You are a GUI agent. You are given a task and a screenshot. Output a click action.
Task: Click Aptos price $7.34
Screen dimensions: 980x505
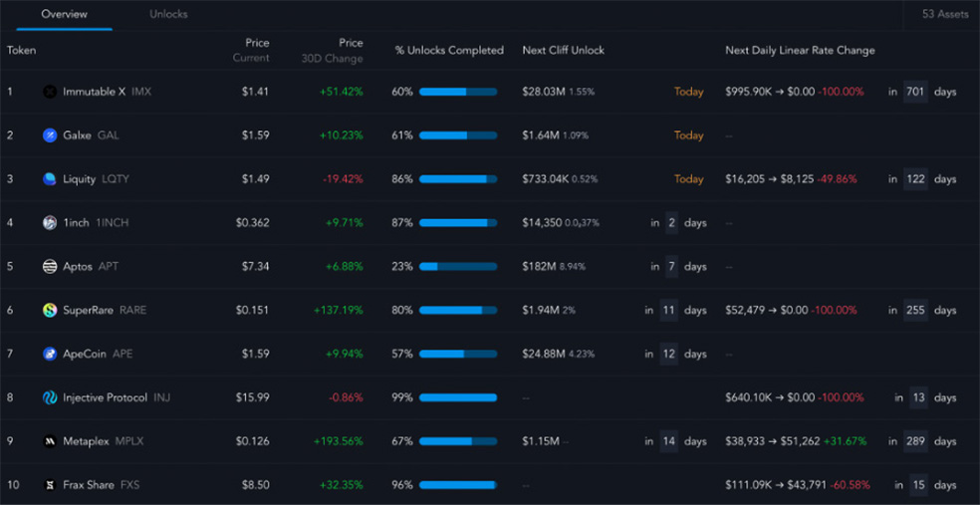pos(256,267)
